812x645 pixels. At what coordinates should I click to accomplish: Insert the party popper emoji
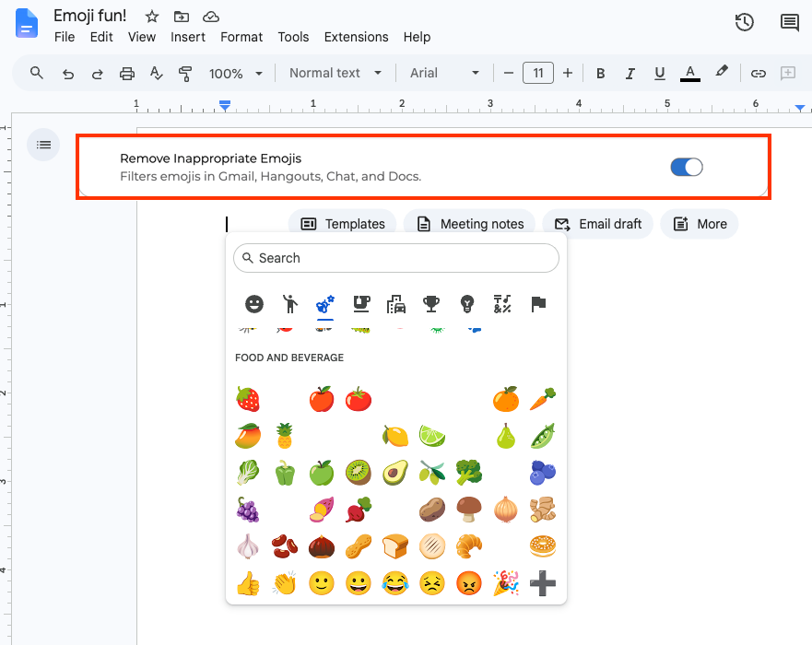pos(506,583)
